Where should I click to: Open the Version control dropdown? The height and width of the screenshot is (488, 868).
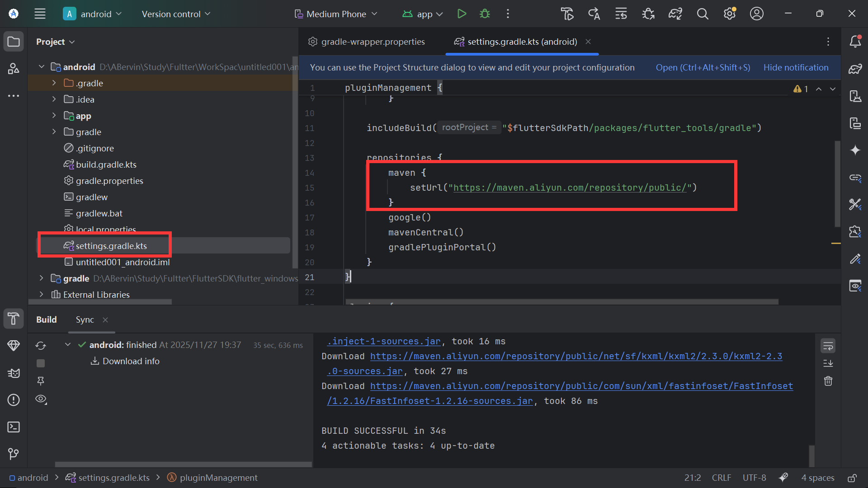pyautogui.click(x=176, y=14)
